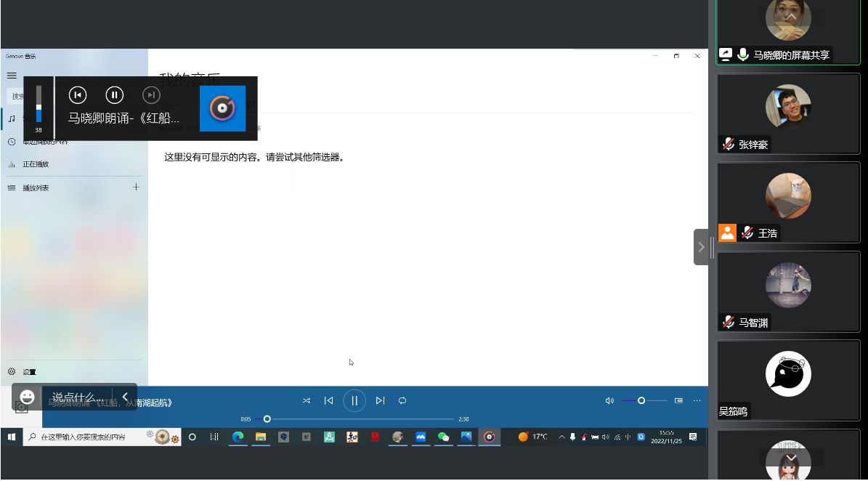Toggle repeat mode in the playback bar
Viewport: 868px width, 481px height.
coord(402,400)
